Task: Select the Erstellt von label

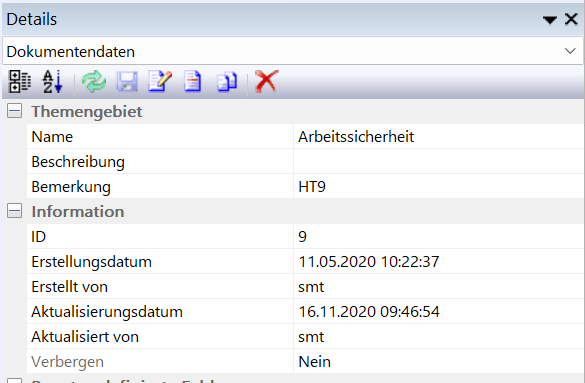Action: 69,287
